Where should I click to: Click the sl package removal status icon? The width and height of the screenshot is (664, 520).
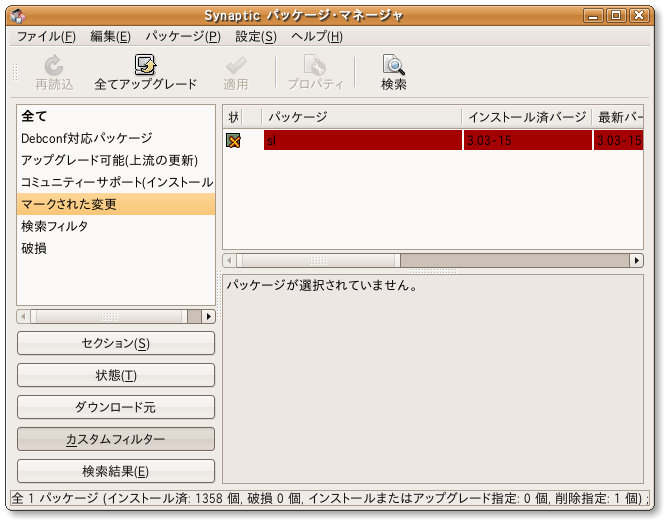[233, 141]
